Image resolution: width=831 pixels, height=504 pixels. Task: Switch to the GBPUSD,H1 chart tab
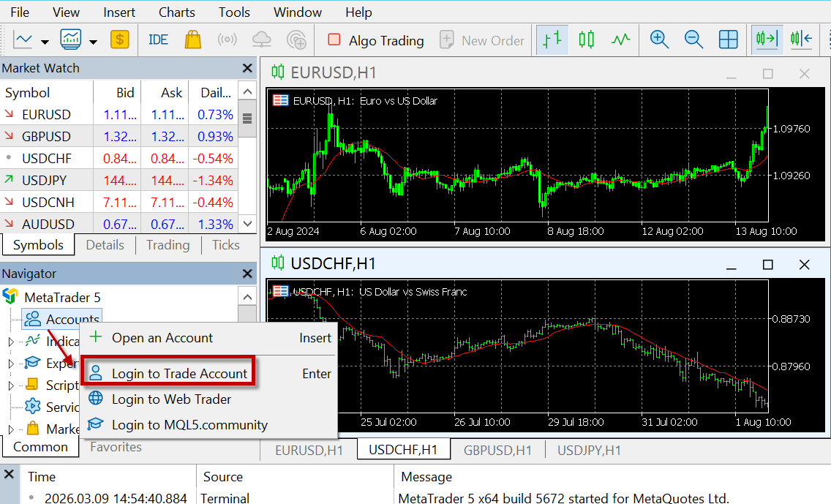tap(497, 450)
